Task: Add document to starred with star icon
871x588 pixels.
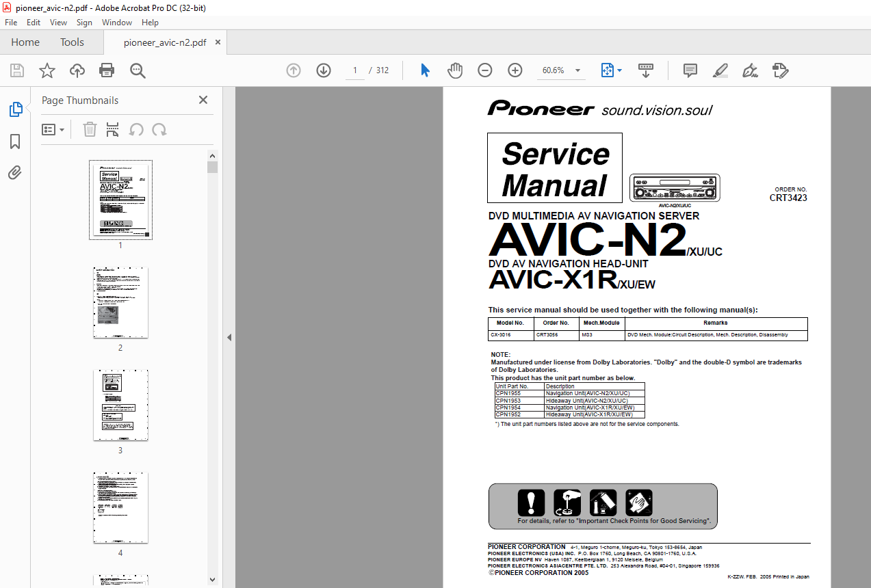Action: tap(47, 70)
